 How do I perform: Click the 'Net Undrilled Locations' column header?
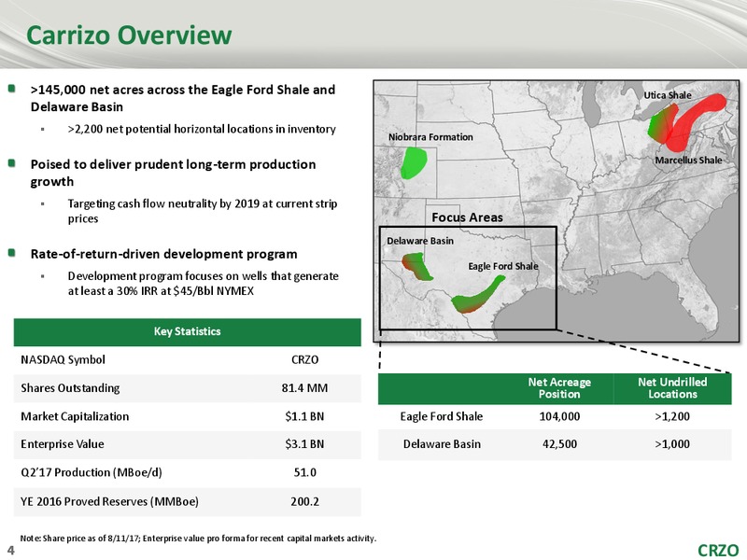pyautogui.click(x=672, y=388)
